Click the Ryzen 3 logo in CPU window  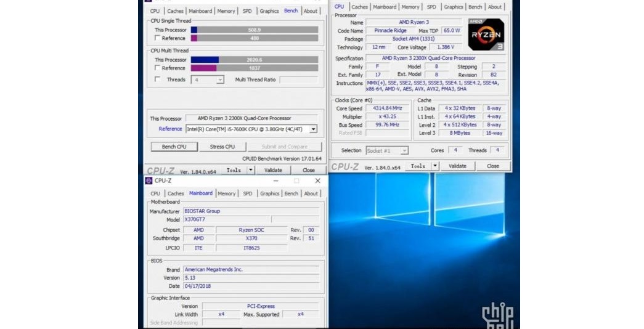click(486, 35)
